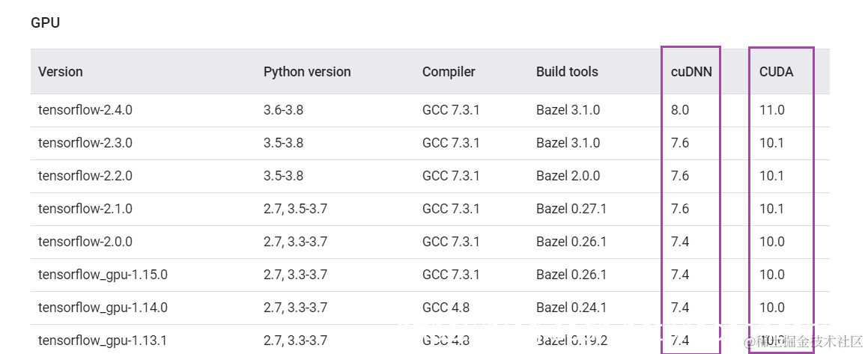The width and height of the screenshot is (868, 354).
Task: Select the tensorflow-2.0.0 version cell
Action: [85, 242]
